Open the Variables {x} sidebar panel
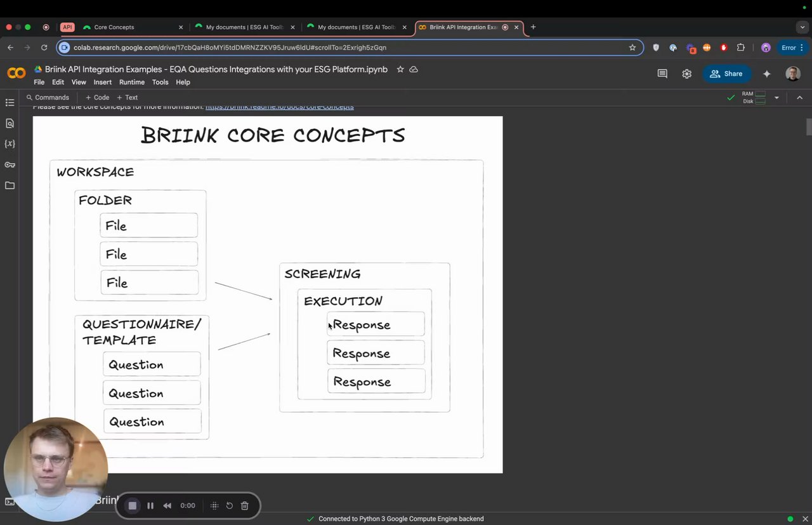The height and width of the screenshot is (525, 812). [x=10, y=143]
